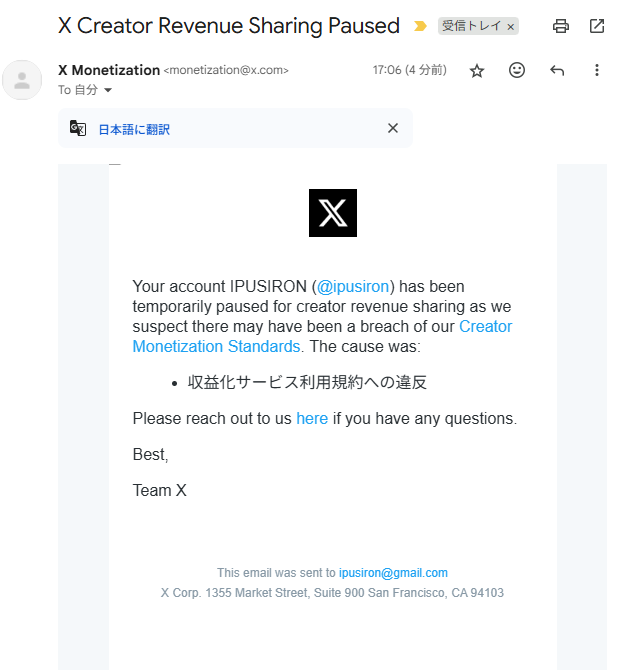The height and width of the screenshot is (670, 628).
Task: Reply to the X Monetization email
Action: pos(557,70)
